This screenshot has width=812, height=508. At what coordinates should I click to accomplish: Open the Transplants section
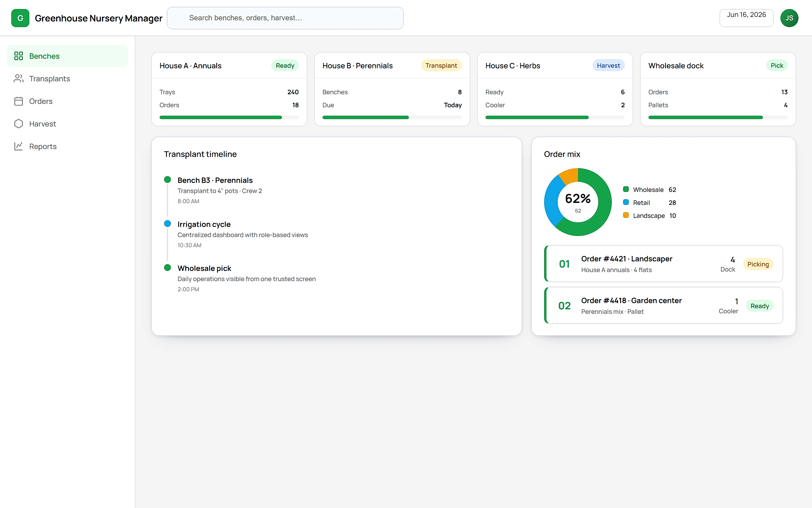(x=67, y=78)
